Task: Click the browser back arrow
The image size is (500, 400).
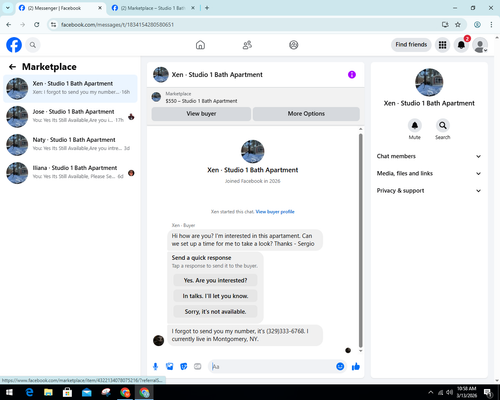Action: click(x=9, y=25)
